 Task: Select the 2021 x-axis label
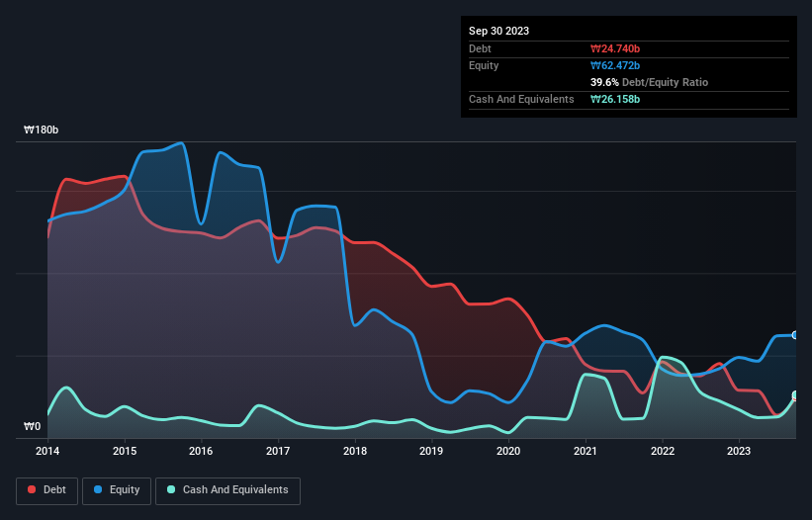pyautogui.click(x=586, y=451)
